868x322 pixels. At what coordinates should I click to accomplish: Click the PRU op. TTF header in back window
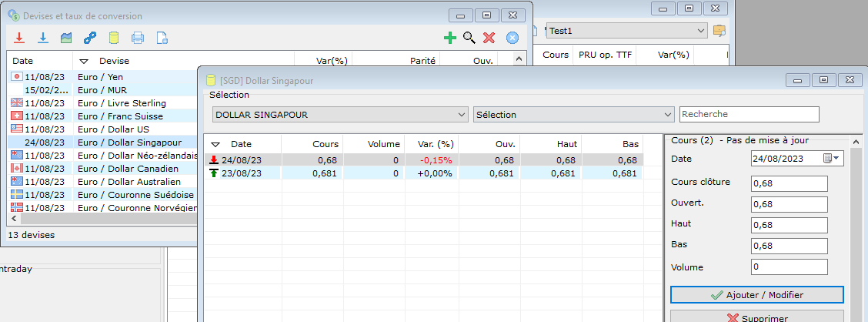(x=605, y=55)
